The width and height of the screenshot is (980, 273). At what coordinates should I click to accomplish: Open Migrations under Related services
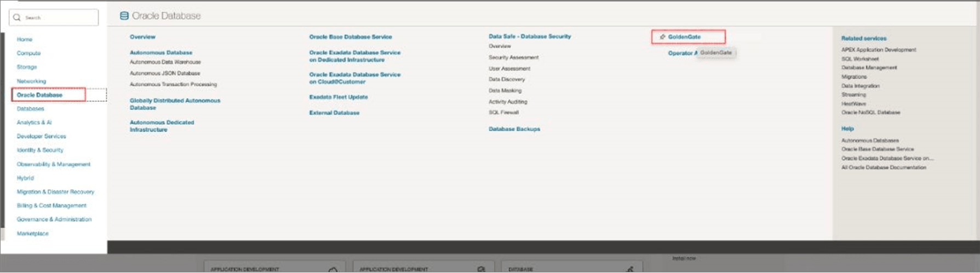(x=854, y=77)
